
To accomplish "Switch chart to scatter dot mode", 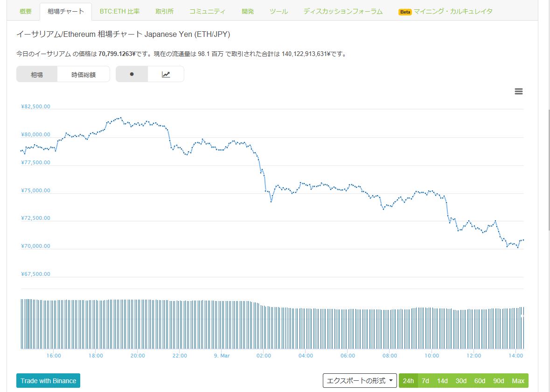I will (132, 74).
